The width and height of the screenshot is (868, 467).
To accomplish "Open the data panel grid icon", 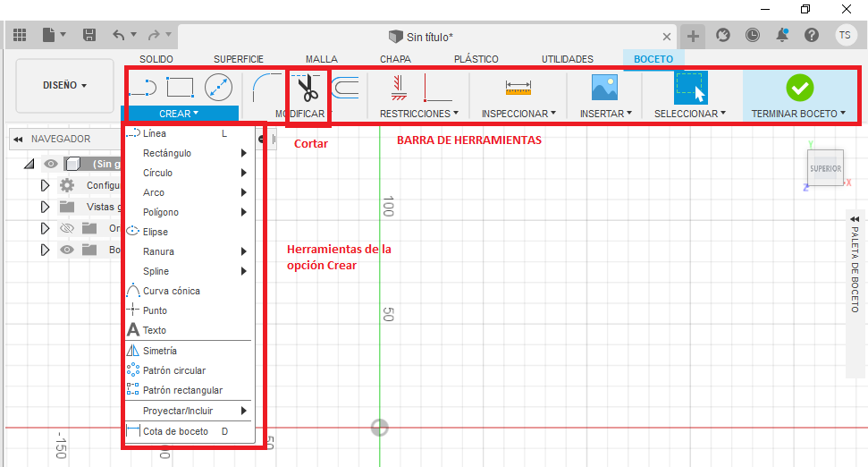I will point(20,36).
